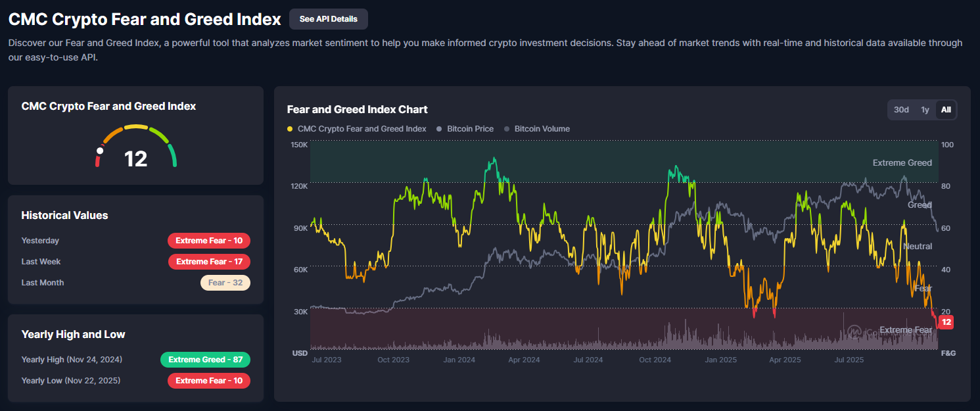Select the 1y chart range tab
980x411 pixels.
tap(925, 110)
